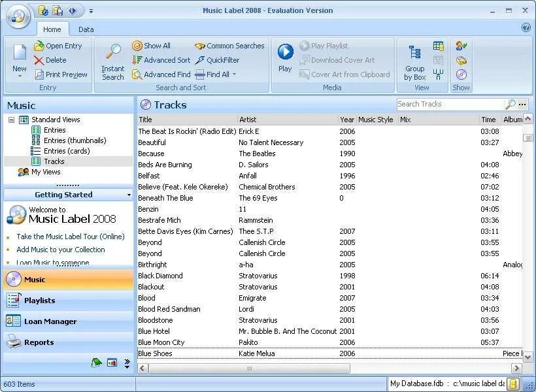Screen dimensions: 536x392
Task: Click the green icon at navigation pane bottom
Action: tap(96, 362)
